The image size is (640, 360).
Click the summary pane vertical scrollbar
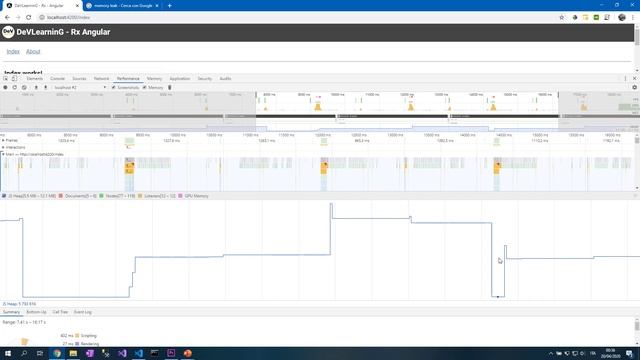pyautogui.click(x=637, y=325)
